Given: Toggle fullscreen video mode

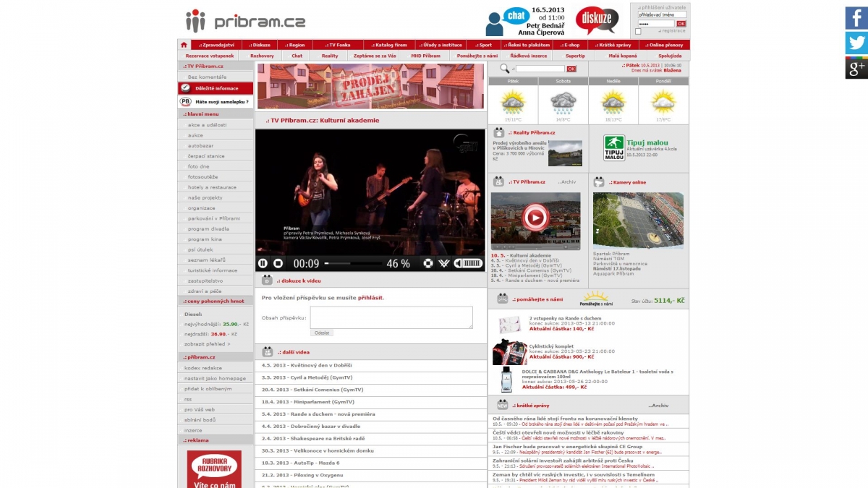Looking at the screenshot, I should click(428, 264).
